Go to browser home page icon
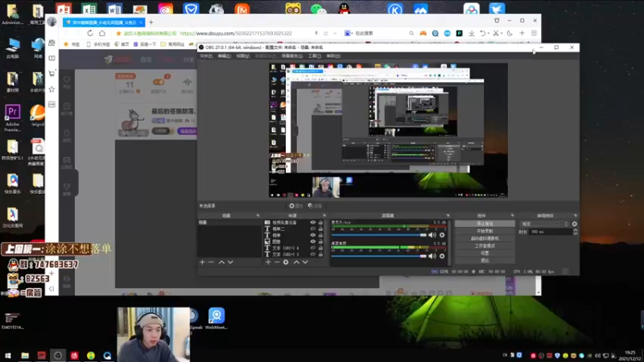The width and height of the screenshot is (644, 362). pos(102,33)
